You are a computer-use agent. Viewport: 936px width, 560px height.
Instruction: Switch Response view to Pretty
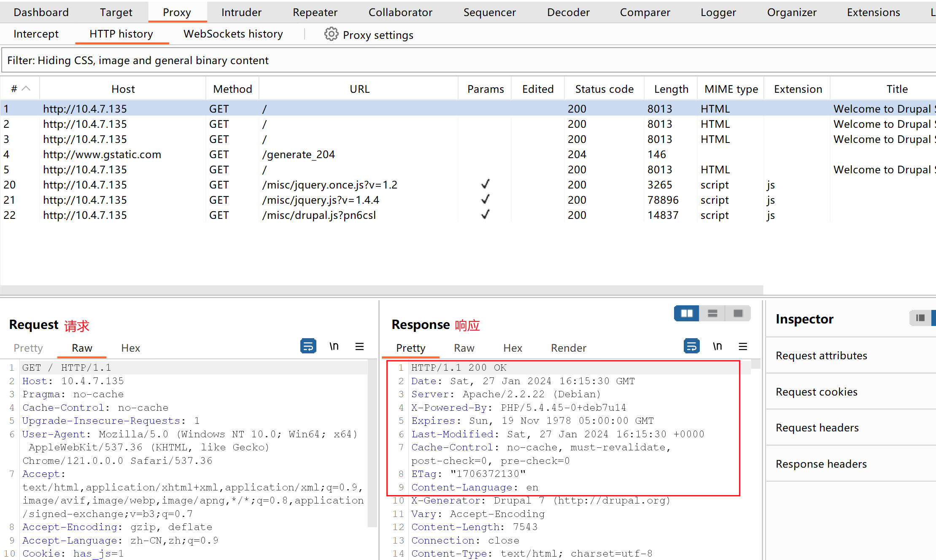click(x=410, y=348)
